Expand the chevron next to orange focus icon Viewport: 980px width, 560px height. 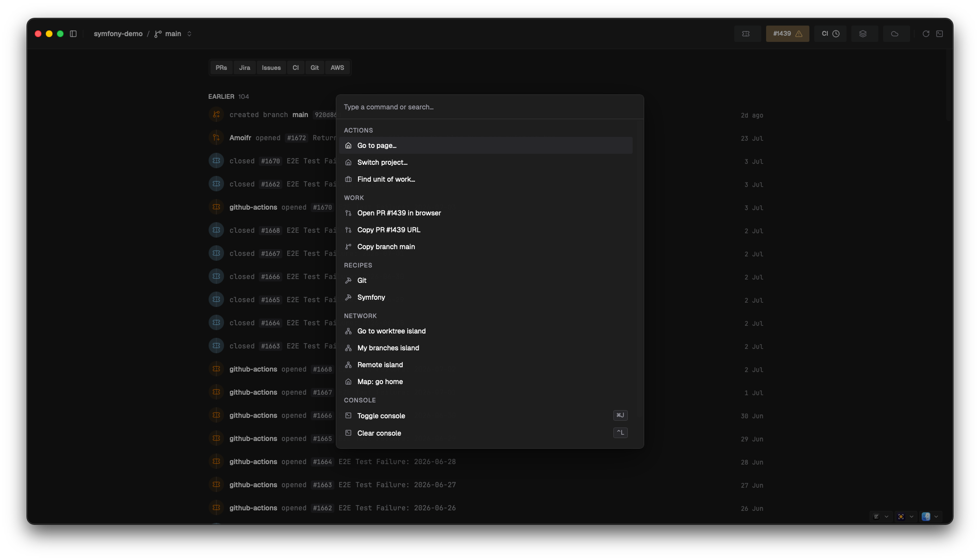point(912,517)
